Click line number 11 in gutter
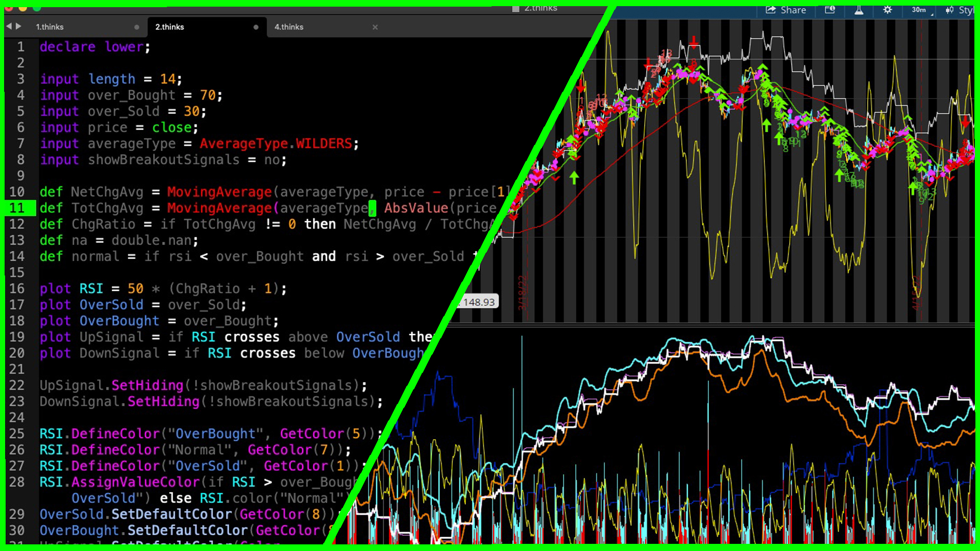Screen dimensions: 980x551 [17, 208]
